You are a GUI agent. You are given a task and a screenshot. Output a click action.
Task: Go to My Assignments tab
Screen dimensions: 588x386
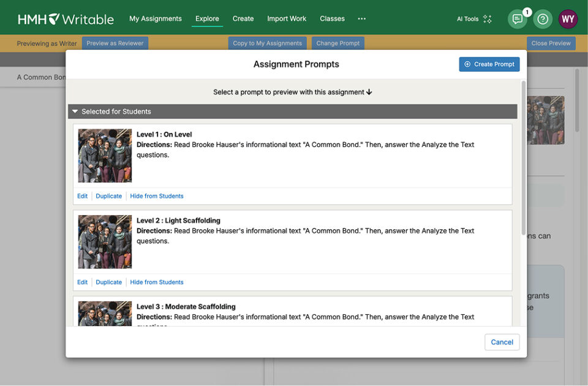pos(155,18)
